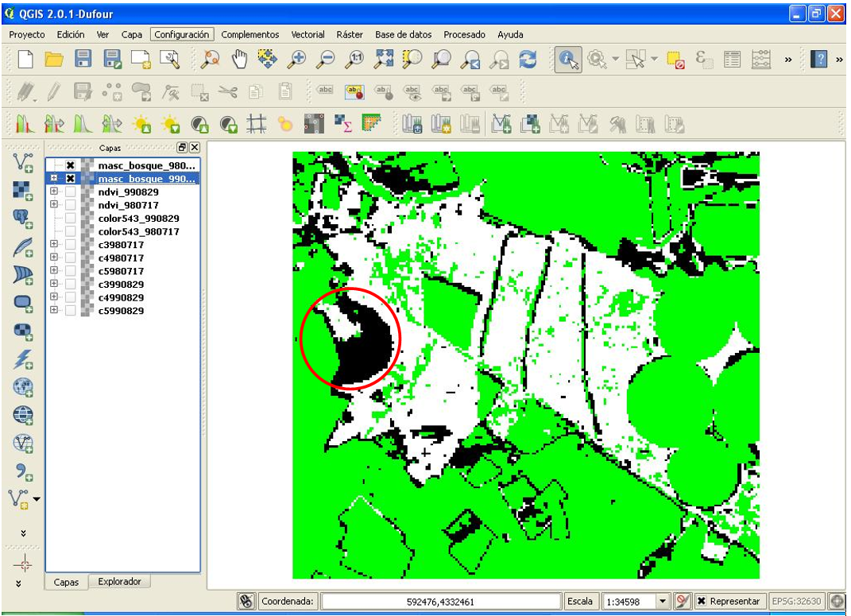Switch to the Explorador tab

pyautogui.click(x=119, y=582)
